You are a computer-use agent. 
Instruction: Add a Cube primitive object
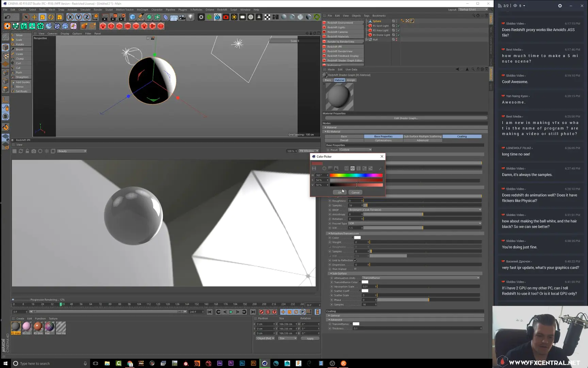tap(132, 17)
